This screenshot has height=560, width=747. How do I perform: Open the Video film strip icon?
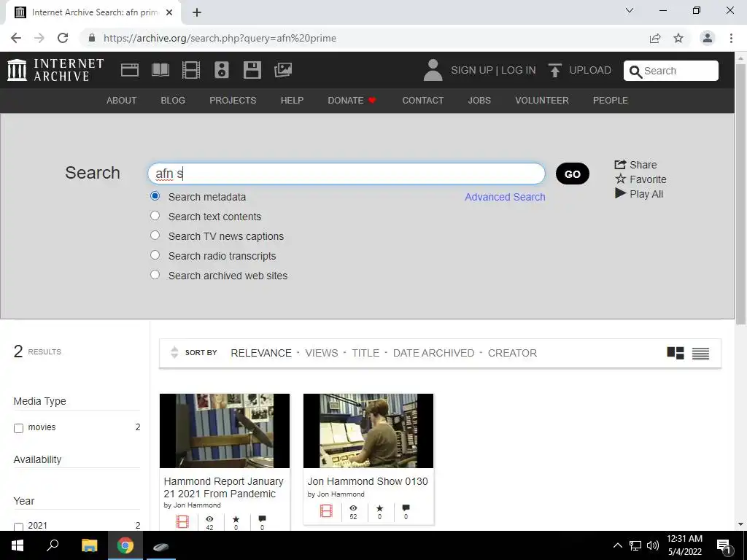point(191,70)
